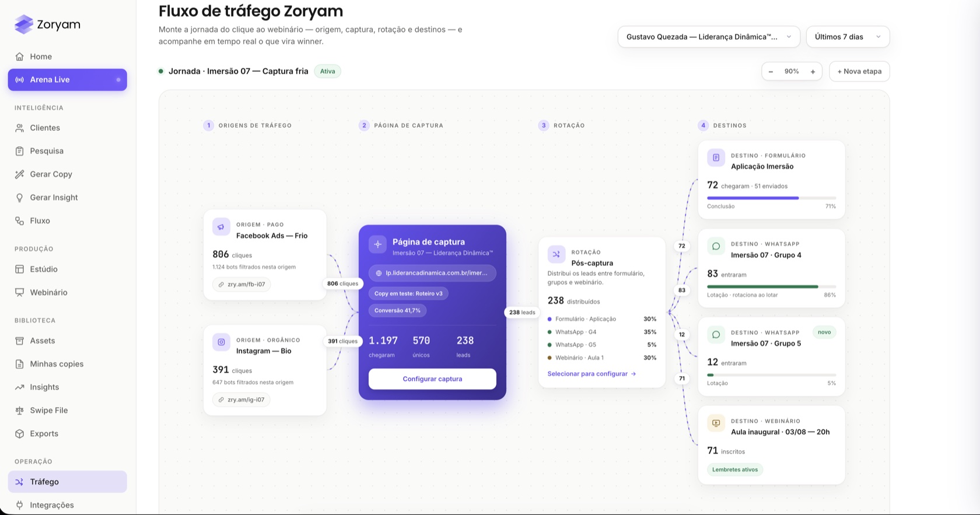
Task: Click the Instagram Bio origin icon
Action: coord(221,342)
